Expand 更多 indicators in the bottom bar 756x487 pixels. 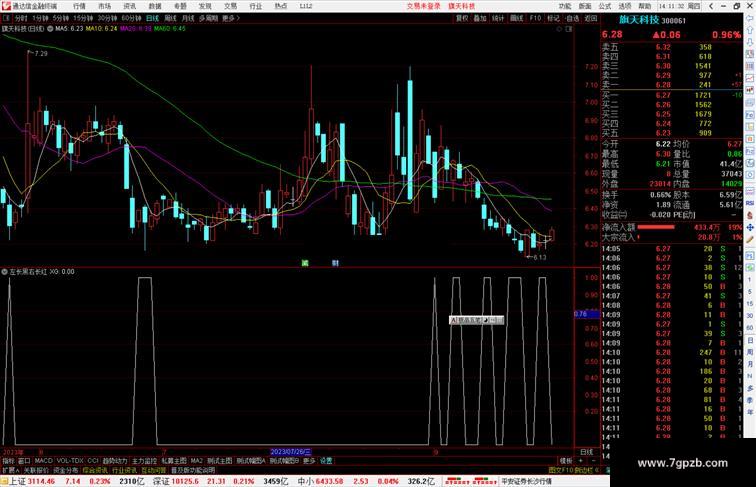click(x=309, y=461)
